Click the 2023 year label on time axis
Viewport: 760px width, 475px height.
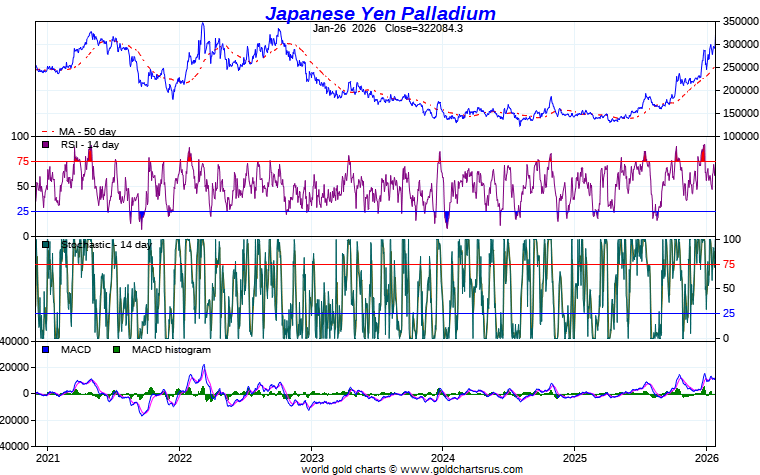point(312,458)
